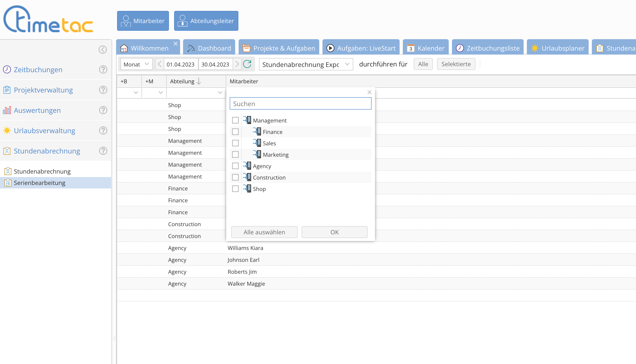
Task: Select the Williams Kiara row
Action: pyautogui.click(x=376, y=248)
